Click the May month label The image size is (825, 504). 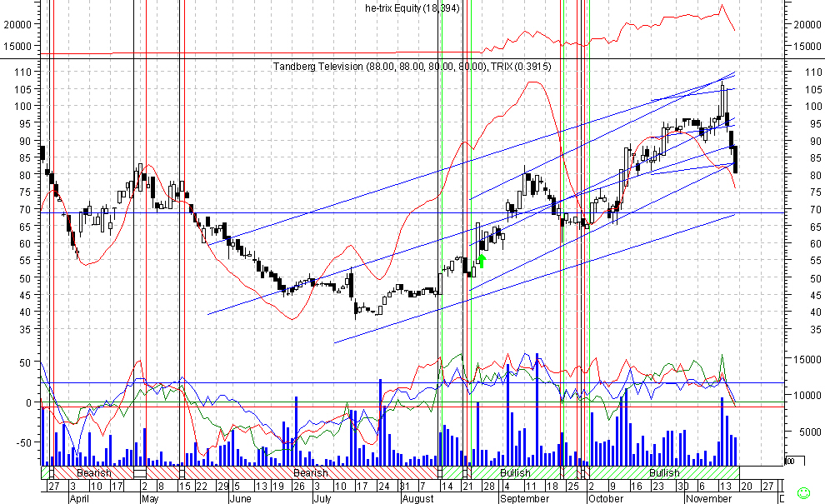point(150,499)
